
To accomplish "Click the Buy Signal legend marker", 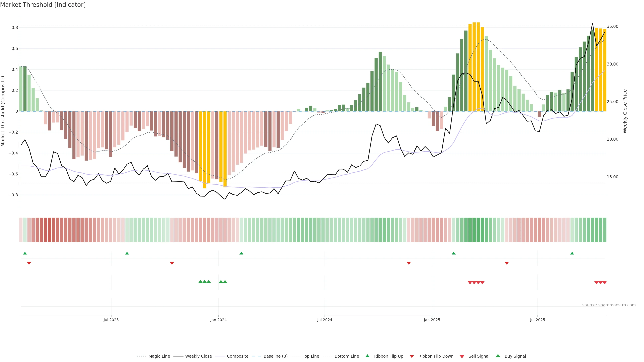I will click(498, 356).
